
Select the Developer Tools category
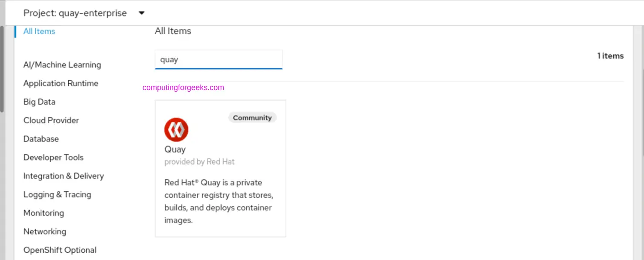click(53, 157)
